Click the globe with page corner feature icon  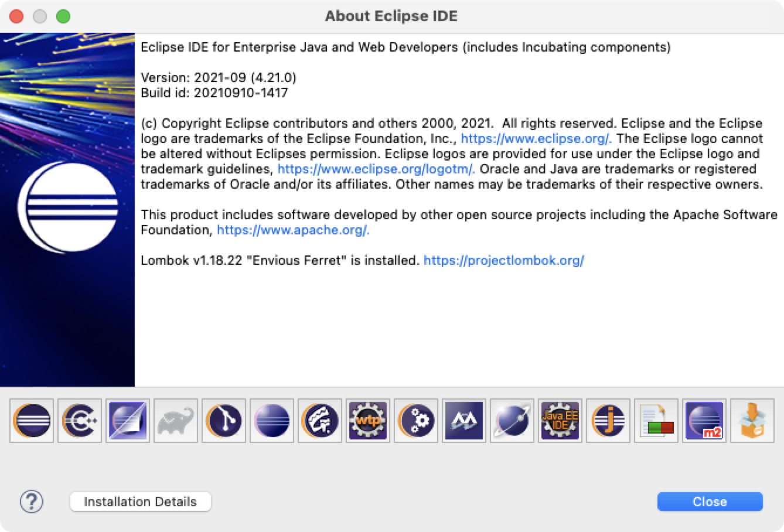(128, 421)
